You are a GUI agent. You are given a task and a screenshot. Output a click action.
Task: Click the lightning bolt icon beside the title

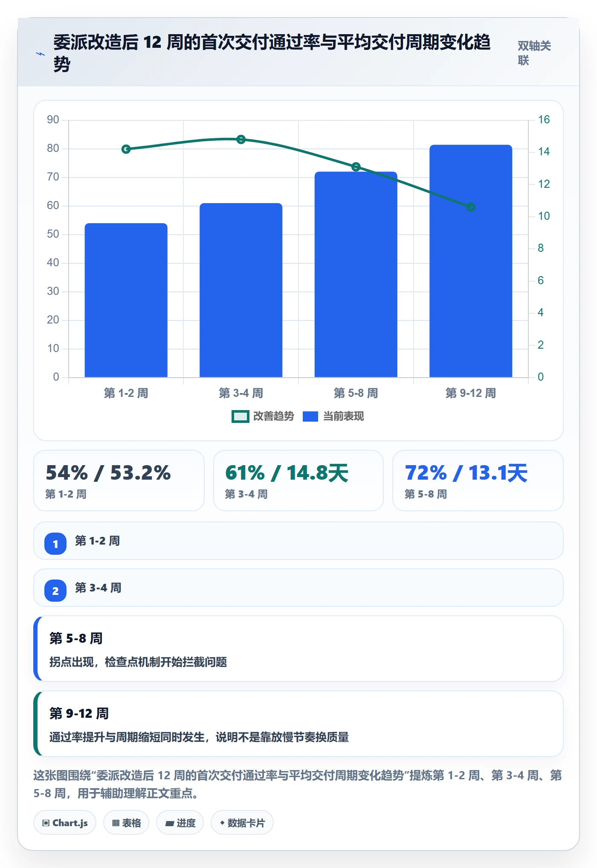[x=41, y=54]
